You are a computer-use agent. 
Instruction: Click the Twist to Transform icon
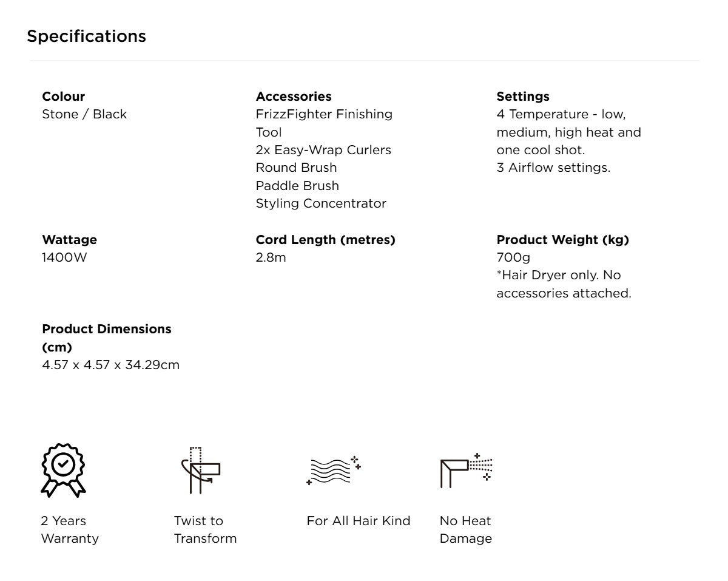tap(201, 470)
